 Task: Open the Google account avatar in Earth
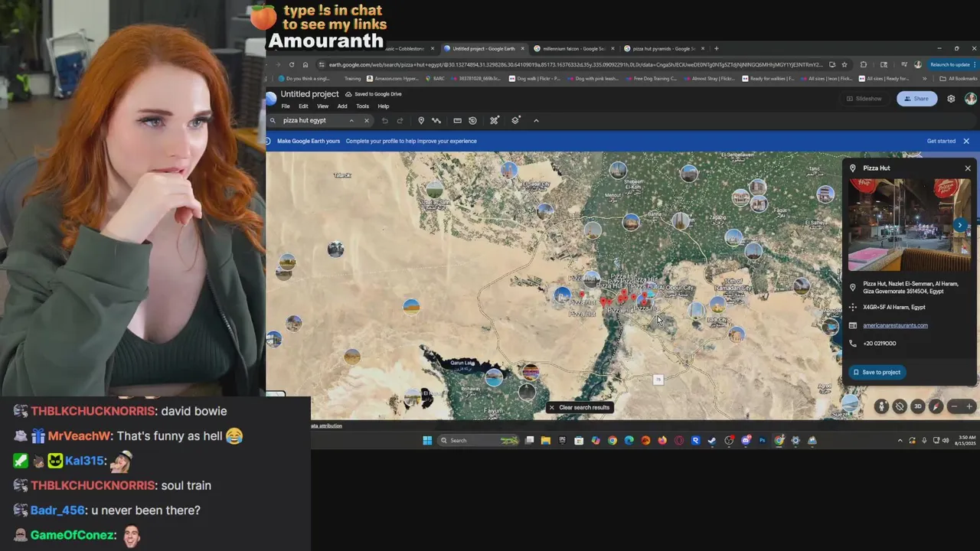970,99
